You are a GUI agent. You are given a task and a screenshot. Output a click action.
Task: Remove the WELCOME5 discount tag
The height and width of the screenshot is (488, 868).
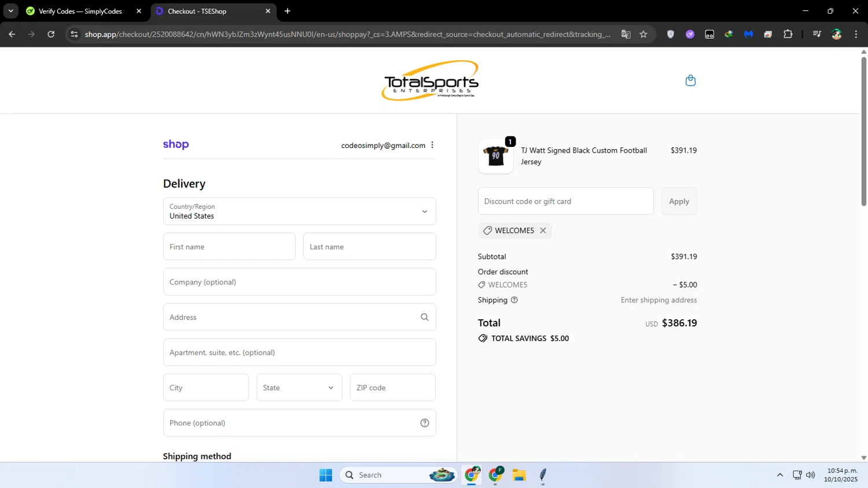tap(543, 231)
